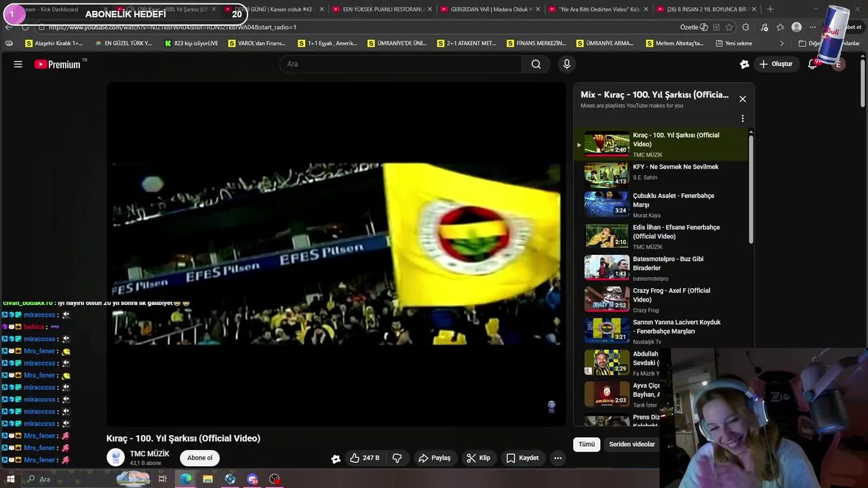Open the ÜMRANİYE ARMA bookmark
Viewport: 868px width, 488px height.
tap(606, 43)
